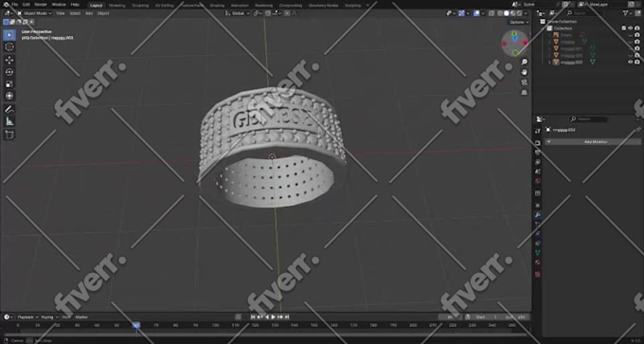Select the Measure tool
Image resolution: width=644 pixels, height=344 pixels.
9,121
